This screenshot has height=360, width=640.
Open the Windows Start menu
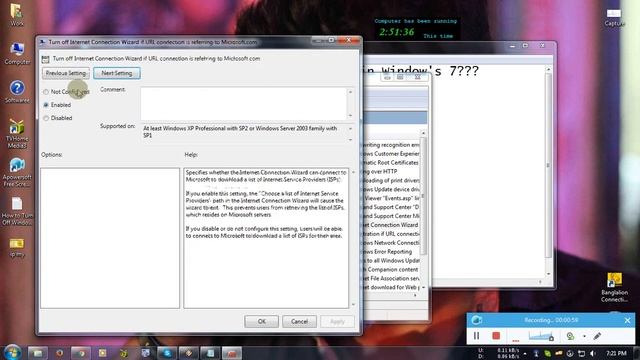[x=12, y=352]
